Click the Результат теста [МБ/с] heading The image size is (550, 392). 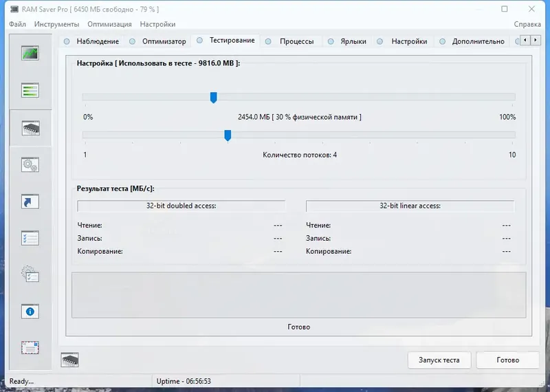point(115,188)
